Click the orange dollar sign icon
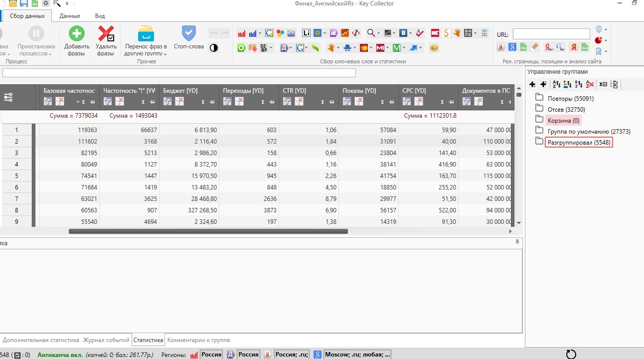Screen dimensions: 644x359 pos(446,33)
